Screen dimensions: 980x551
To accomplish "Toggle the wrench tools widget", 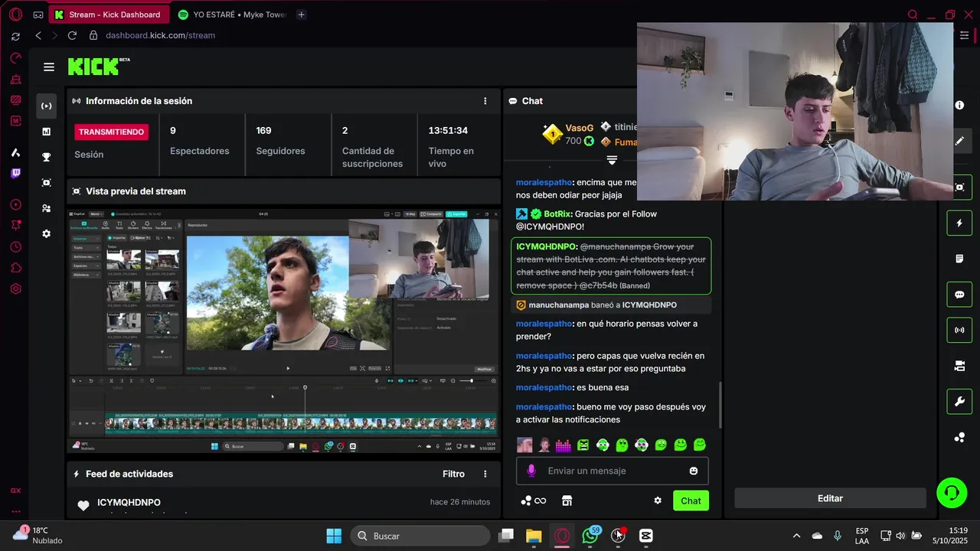I will [959, 401].
